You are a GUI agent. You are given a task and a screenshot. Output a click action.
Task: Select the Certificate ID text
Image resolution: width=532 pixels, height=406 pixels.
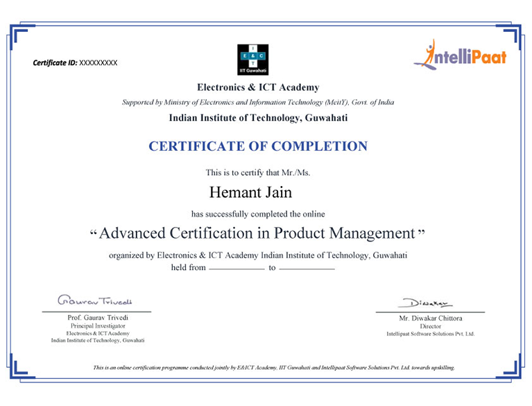[75, 62]
